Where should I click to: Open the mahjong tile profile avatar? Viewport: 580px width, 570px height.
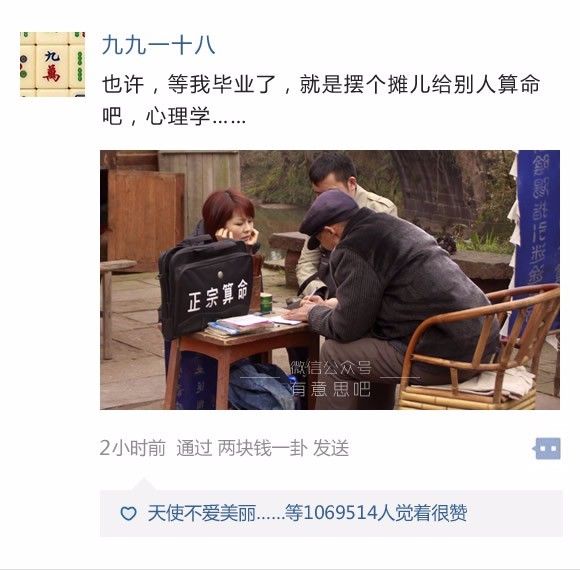[x=53, y=64]
